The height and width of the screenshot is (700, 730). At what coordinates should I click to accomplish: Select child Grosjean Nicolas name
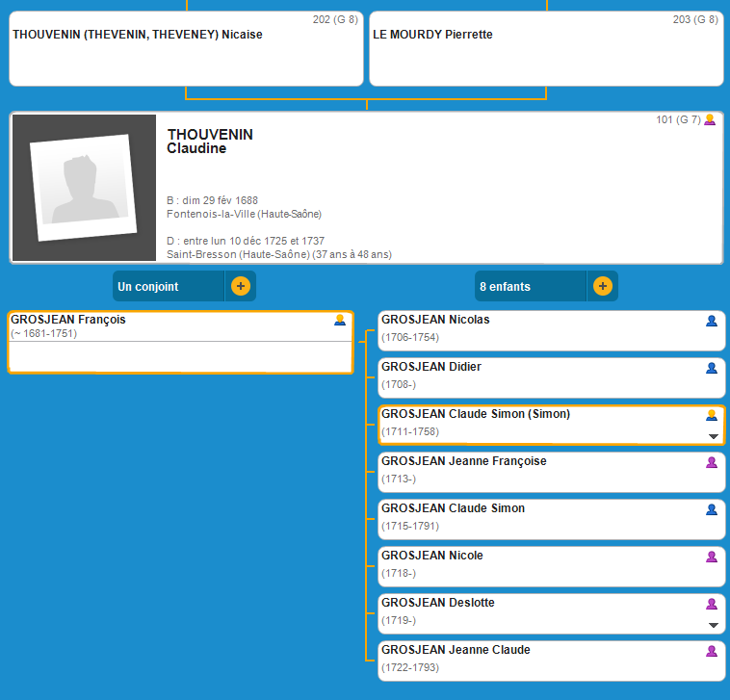(435, 320)
